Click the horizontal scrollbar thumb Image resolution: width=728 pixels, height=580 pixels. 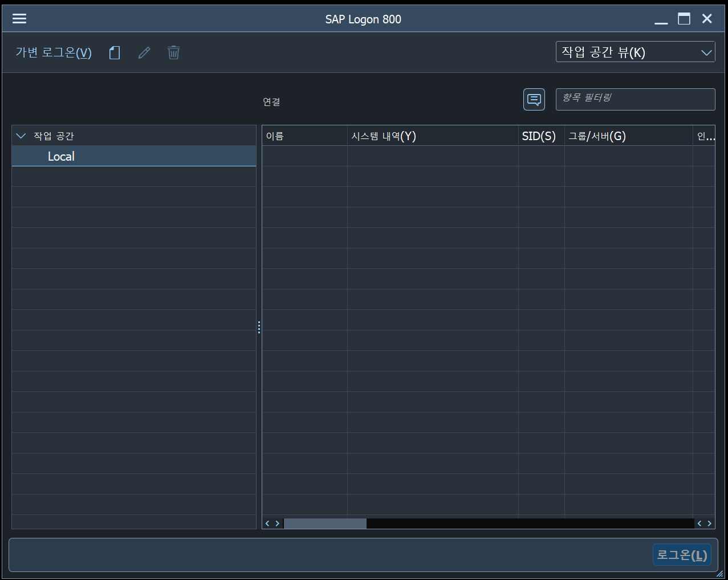[325, 524]
